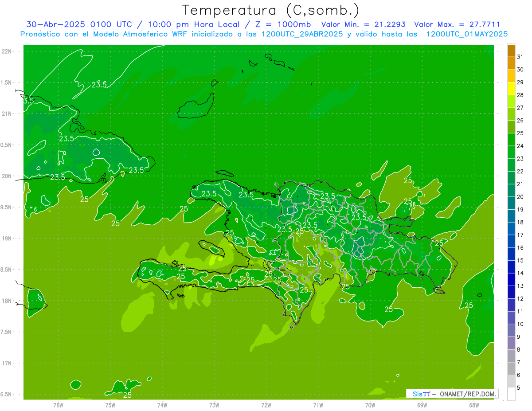Click the legend color block between 25 and 26
The width and height of the screenshot is (532, 411).
tap(511, 127)
